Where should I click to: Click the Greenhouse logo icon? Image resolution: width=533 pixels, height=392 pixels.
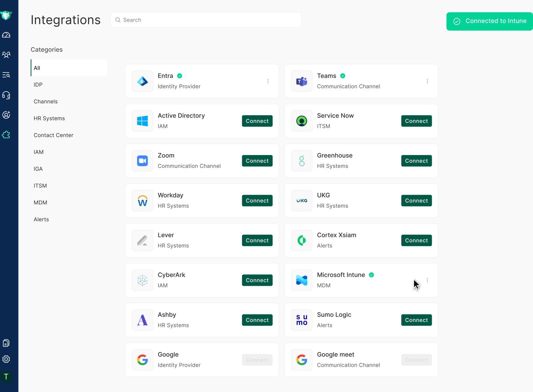(301, 161)
